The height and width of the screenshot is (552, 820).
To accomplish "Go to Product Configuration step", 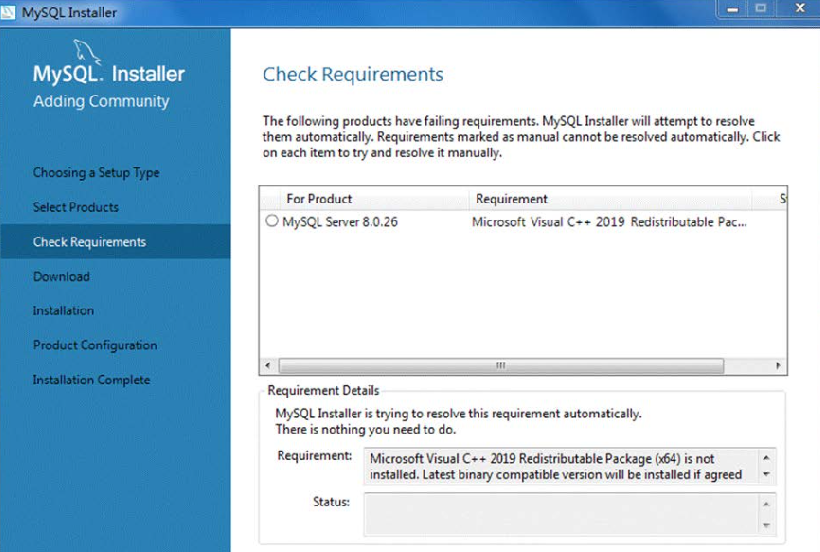I will pos(95,345).
